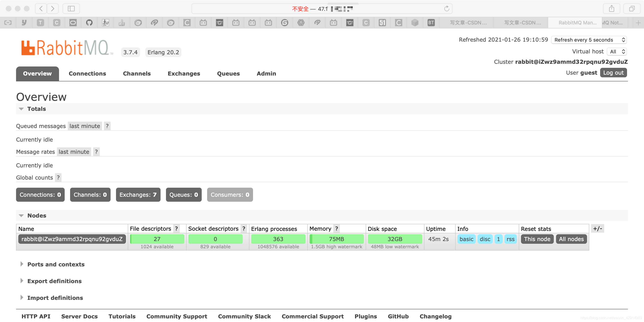Image resolution: width=644 pixels, height=322 pixels.
Task: Open the Changelog footer link
Action: [436, 316]
